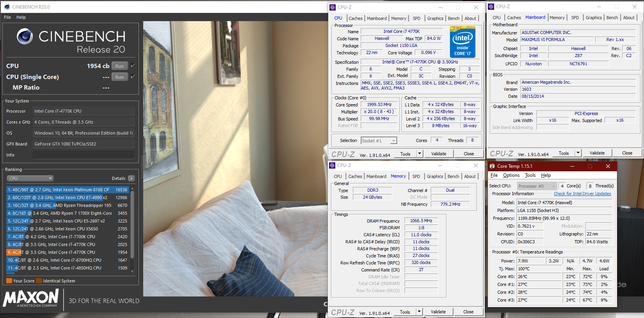The image size is (644, 318).
Task: Click the Info input field in Your System
Action: [83, 155]
